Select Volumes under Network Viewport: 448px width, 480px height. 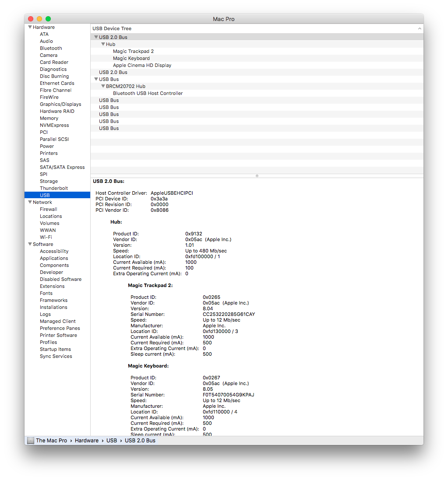(49, 223)
